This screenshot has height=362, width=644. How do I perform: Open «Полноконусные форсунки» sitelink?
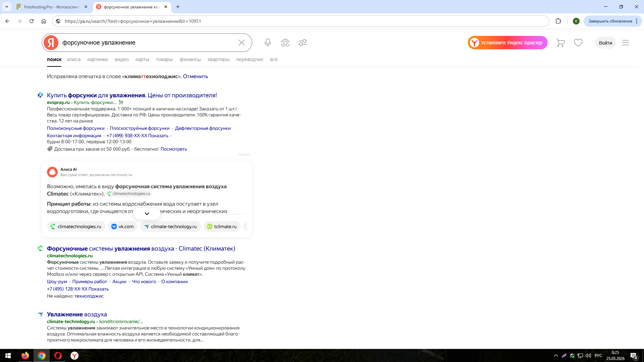[x=76, y=128]
